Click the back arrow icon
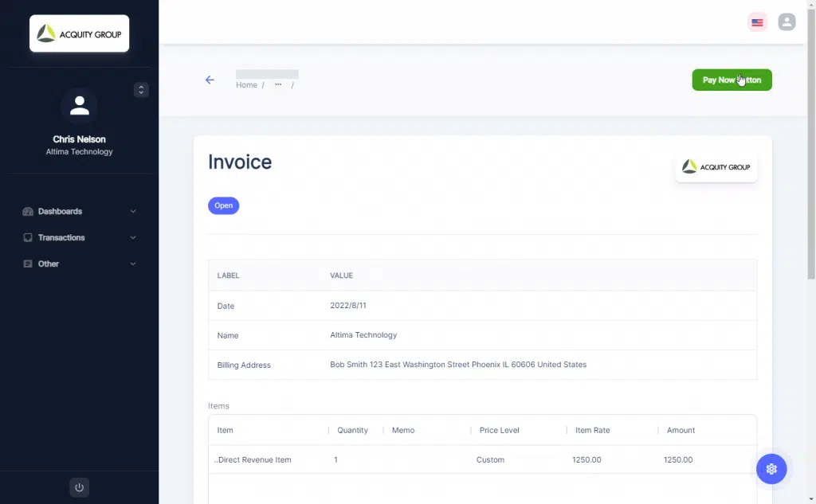Image resolution: width=816 pixels, height=504 pixels. click(x=210, y=80)
